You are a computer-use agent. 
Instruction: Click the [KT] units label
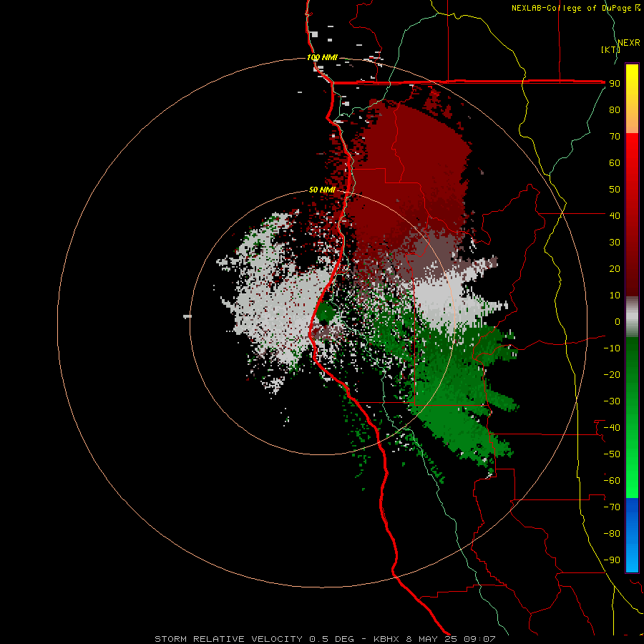point(610,49)
